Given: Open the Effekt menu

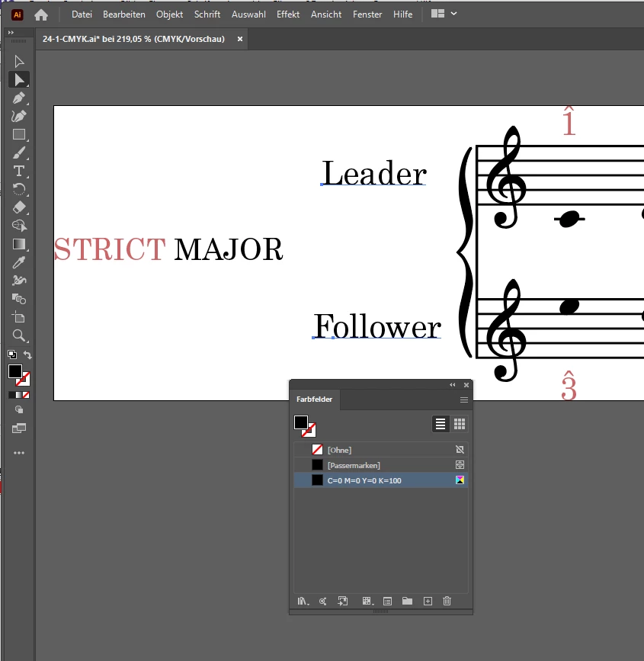Looking at the screenshot, I should click(288, 14).
